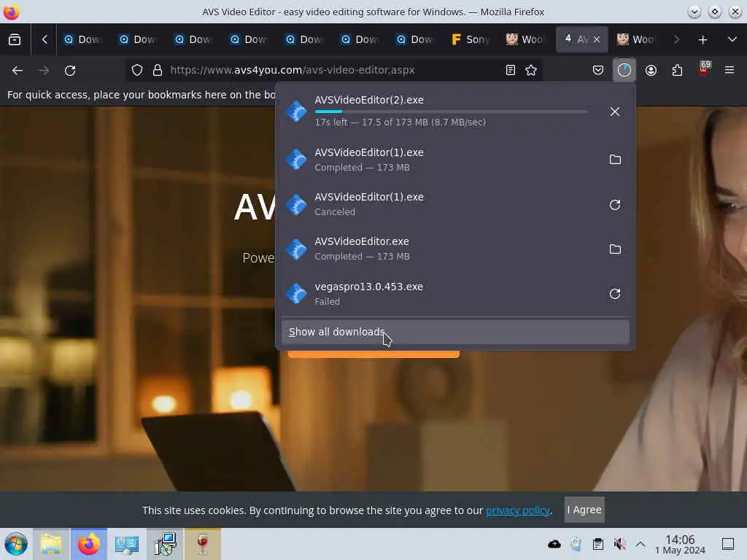Click the muted volume tray icon
This screenshot has height=560, width=747.
[x=619, y=544]
